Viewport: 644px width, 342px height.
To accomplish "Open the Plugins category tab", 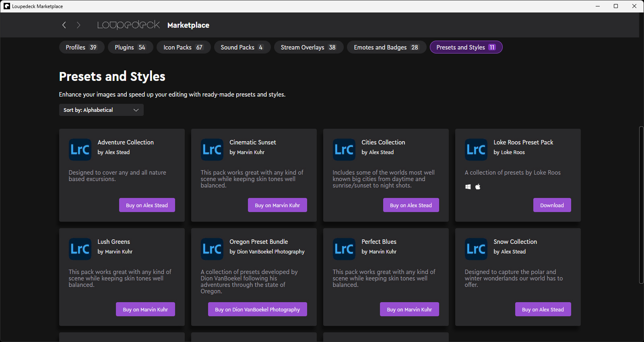I will point(130,47).
